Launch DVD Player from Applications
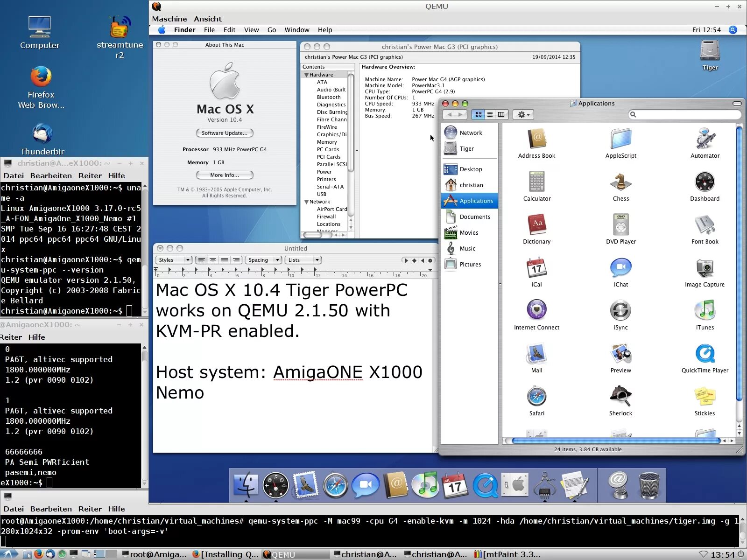The width and height of the screenshot is (747, 560). [621, 224]
